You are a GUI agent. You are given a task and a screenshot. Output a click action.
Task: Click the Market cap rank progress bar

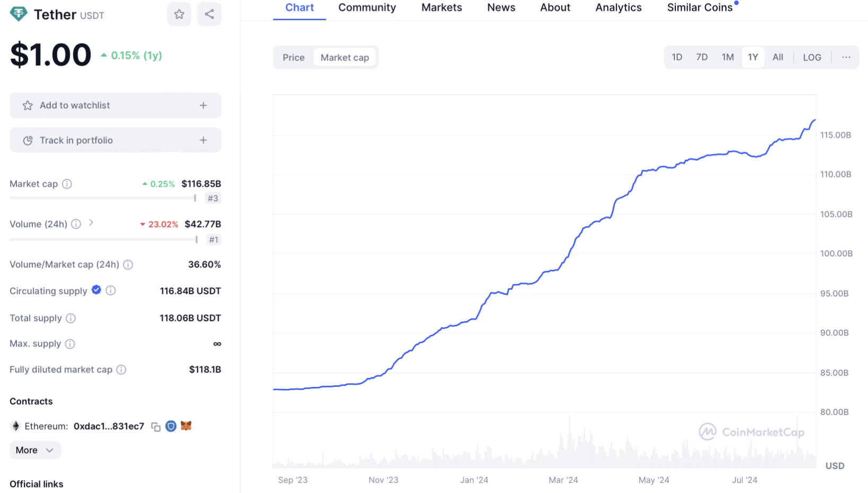click(x=103, y=198)
